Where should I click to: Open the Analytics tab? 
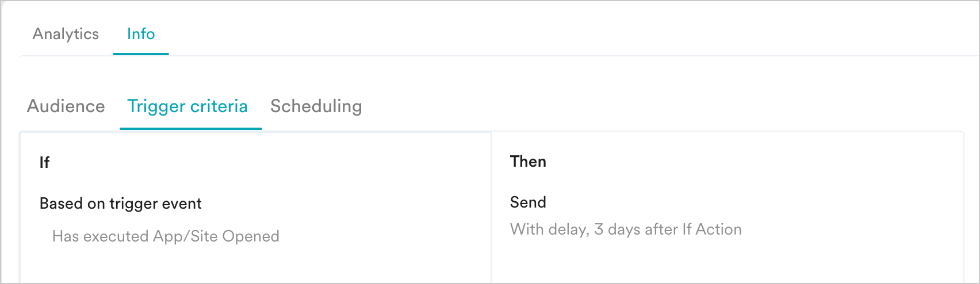click(66, 34)
